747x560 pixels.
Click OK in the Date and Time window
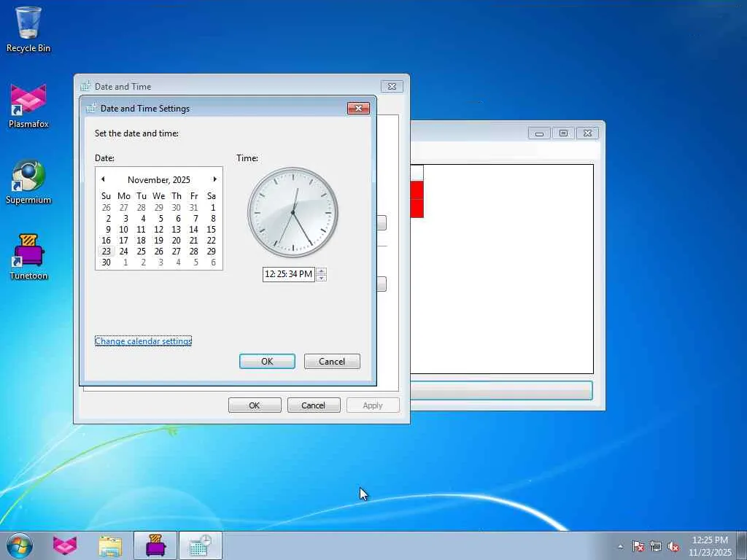tap(255, 405)
